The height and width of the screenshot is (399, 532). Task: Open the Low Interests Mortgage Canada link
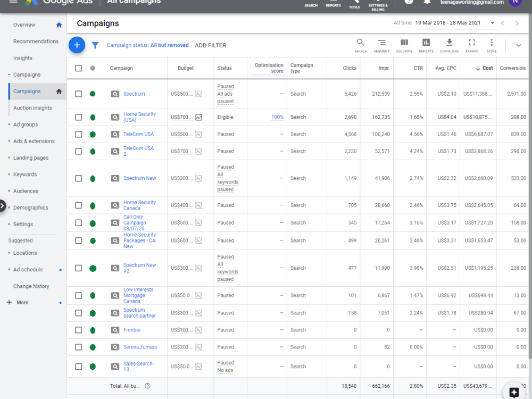138,295
